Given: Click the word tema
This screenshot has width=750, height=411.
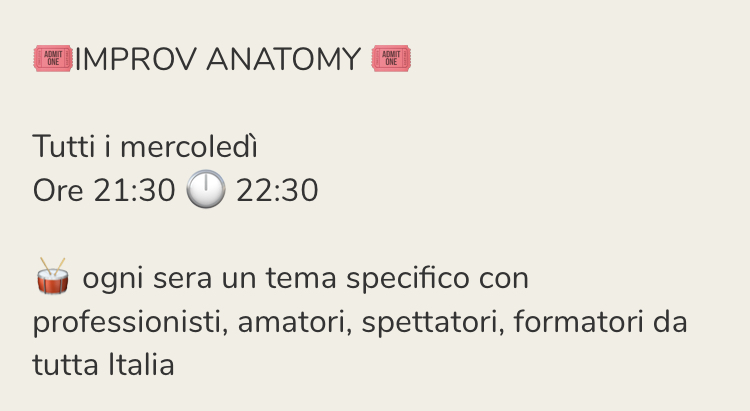Looking at the screenshot, I should click(x=305, y=278).
